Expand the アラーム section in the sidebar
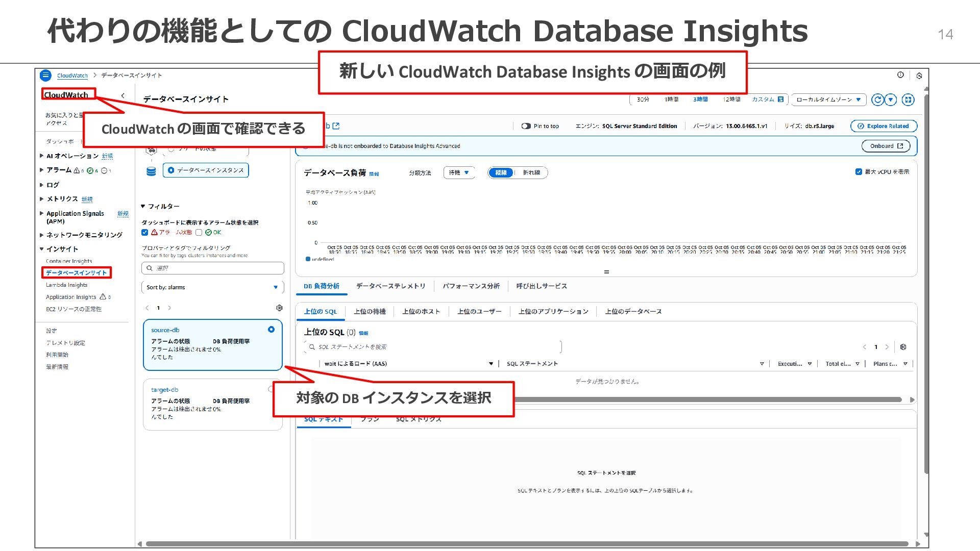Image resolution: width=980 pixels, height=551 pixels. (42, 170)
